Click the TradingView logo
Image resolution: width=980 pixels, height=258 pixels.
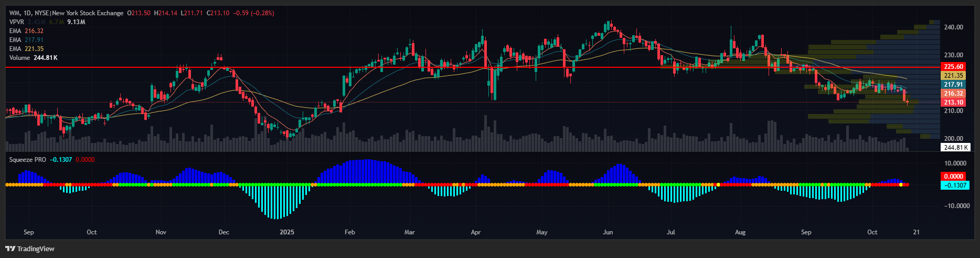tap(30, 249)
